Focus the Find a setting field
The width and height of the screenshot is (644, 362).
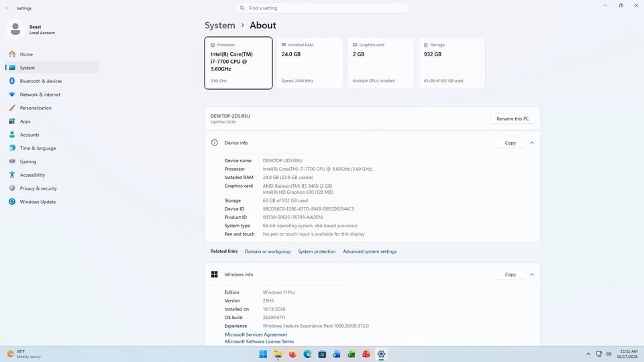click(x=322, y=8)
